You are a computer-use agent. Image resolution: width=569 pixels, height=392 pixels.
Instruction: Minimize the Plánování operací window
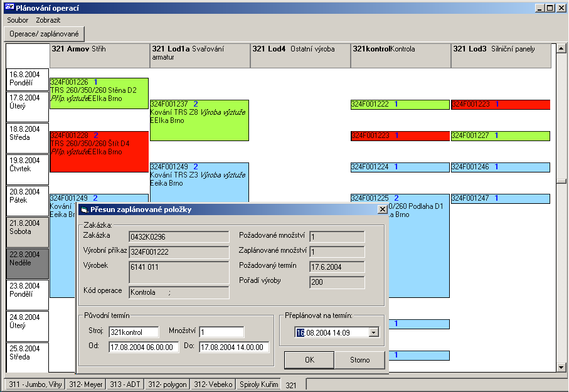click(540, 8)
